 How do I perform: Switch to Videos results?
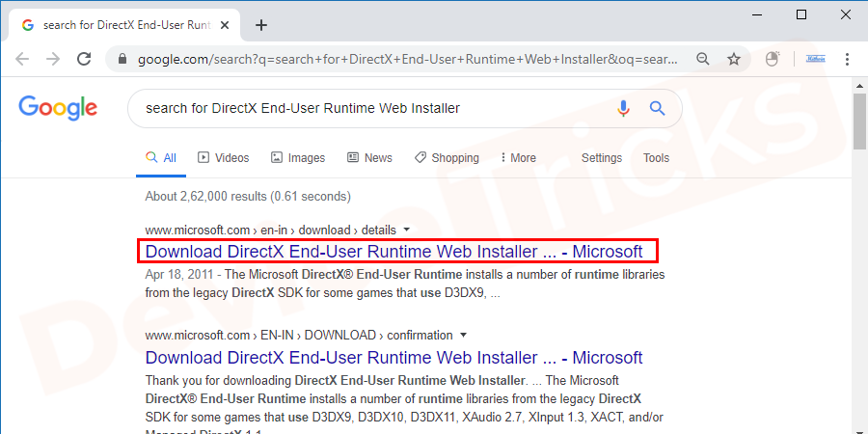[x=224, y=158]
